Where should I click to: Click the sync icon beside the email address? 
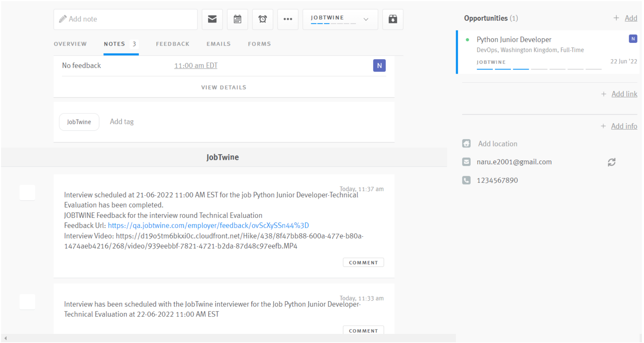click(x=611, y=162)
